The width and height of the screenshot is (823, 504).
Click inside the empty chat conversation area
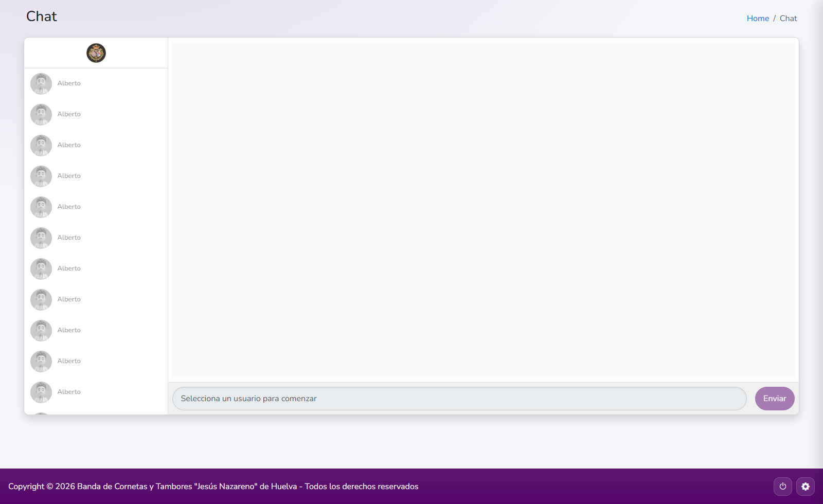pos(483,210)
